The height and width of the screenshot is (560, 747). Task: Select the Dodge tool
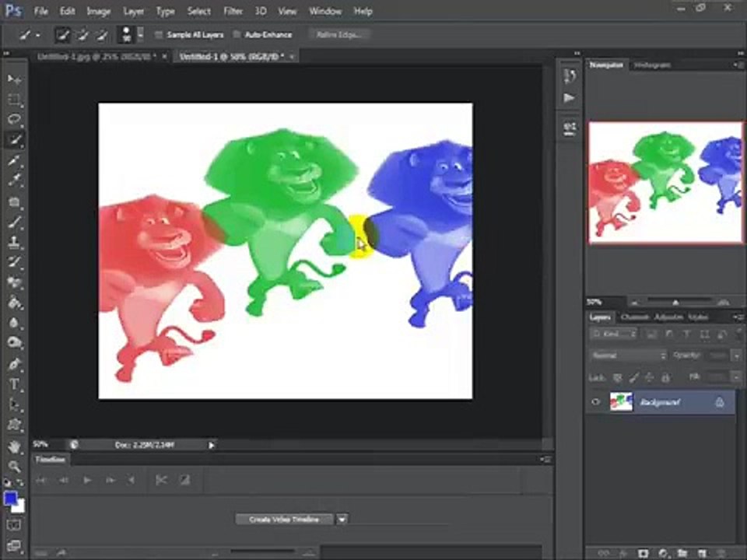point(14,343)
